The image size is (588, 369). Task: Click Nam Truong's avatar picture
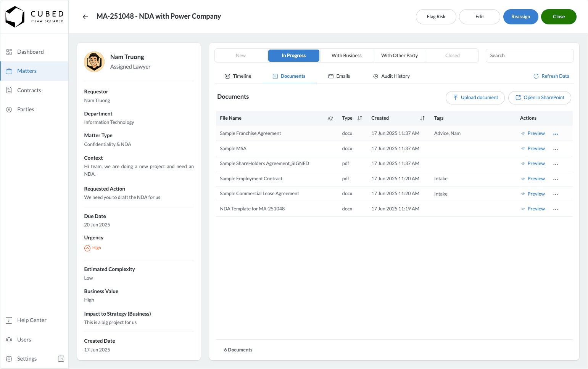(94, 62)
